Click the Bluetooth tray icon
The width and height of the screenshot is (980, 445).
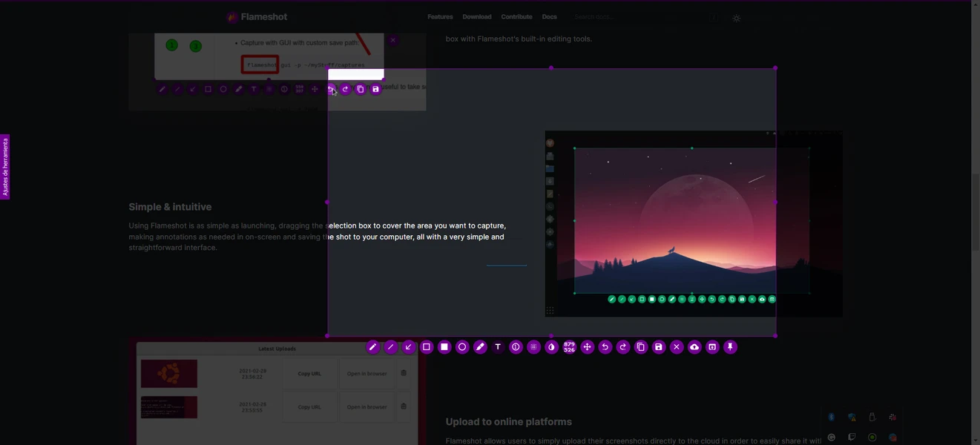click(x=832, y=418)
